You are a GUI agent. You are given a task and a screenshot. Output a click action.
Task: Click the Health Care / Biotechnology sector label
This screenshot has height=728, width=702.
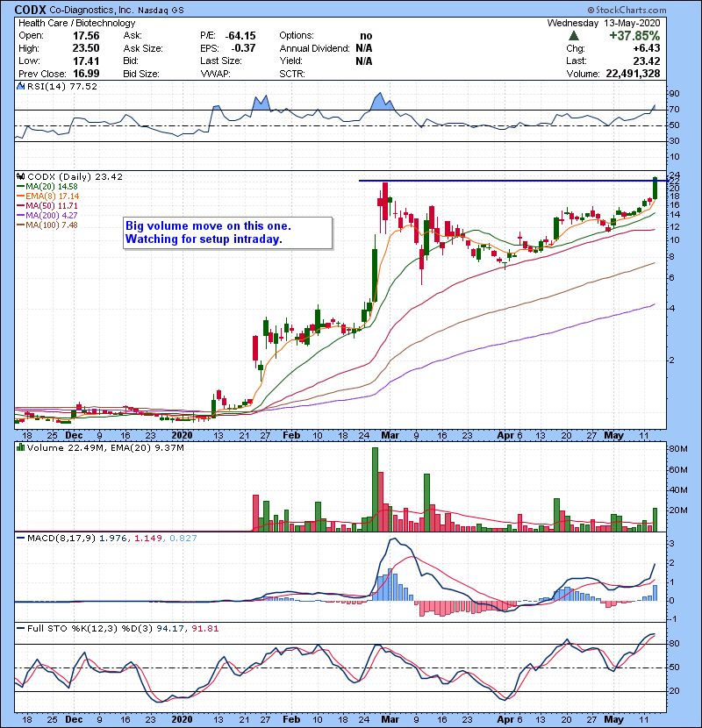point(76,23)
